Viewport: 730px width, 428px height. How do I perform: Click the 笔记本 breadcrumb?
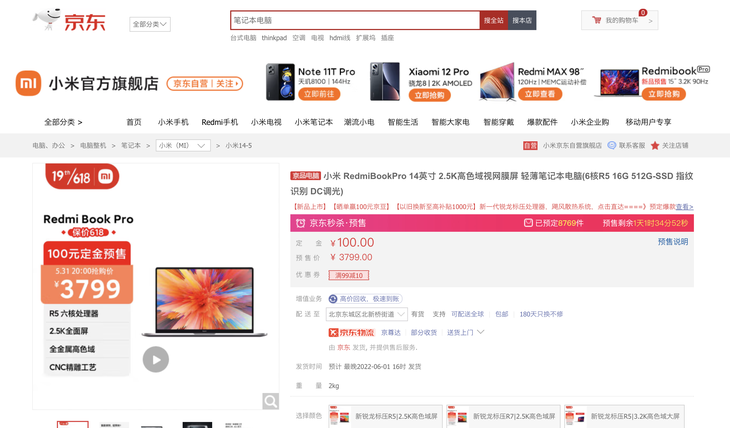131,146
